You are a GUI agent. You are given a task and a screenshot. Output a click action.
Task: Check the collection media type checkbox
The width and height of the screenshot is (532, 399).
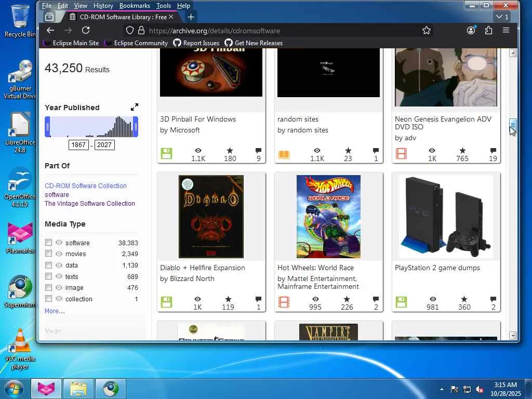[48, 299]
